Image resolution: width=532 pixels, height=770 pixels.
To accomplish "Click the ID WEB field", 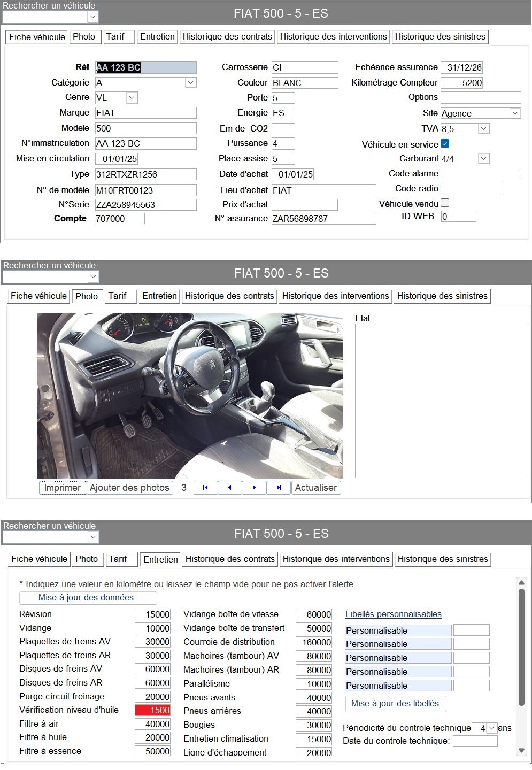I will click(458, 217).
